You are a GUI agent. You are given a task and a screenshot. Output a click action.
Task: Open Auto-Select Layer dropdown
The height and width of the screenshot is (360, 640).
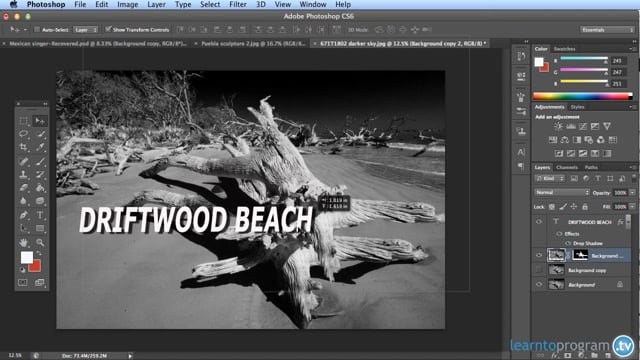click(x=86, y=30)
